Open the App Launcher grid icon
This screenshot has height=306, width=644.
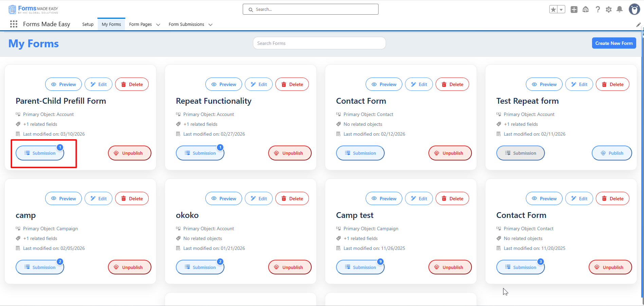(x=14, y=24)
